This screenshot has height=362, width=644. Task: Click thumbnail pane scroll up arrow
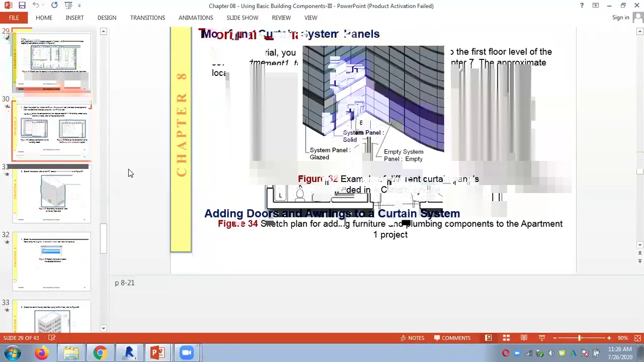point(103,31)
